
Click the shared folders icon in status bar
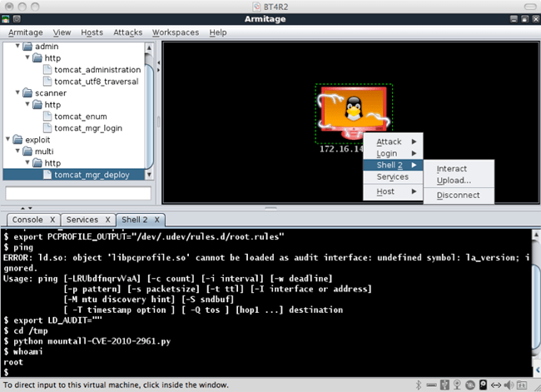click(x=522, y=385)
